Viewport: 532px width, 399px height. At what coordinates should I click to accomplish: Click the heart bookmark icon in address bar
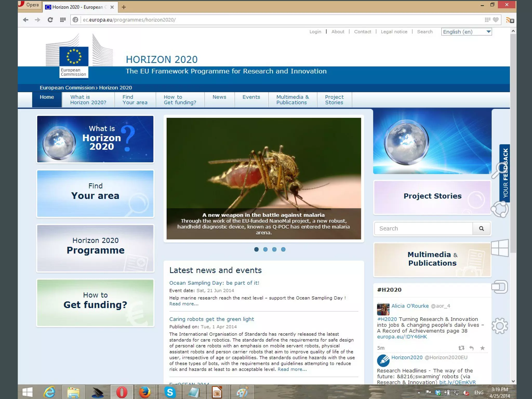pyautogui.click(x=496, y=20)
